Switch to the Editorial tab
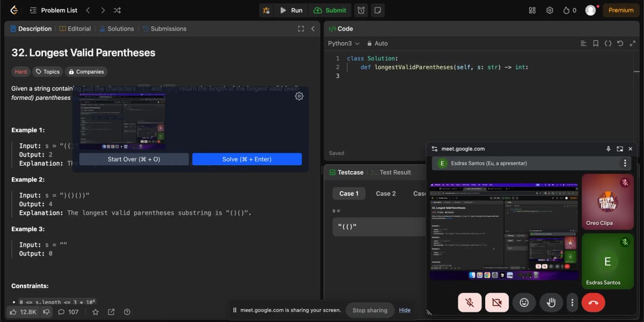The width and height of the screenshot is (644, 322). pos(75,28)
